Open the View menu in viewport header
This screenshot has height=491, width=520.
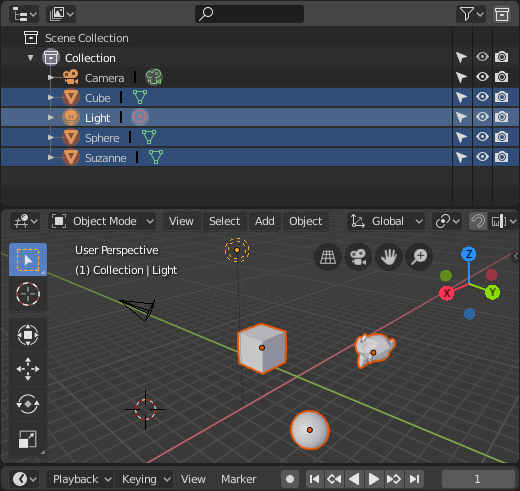(x=181, y=221)
